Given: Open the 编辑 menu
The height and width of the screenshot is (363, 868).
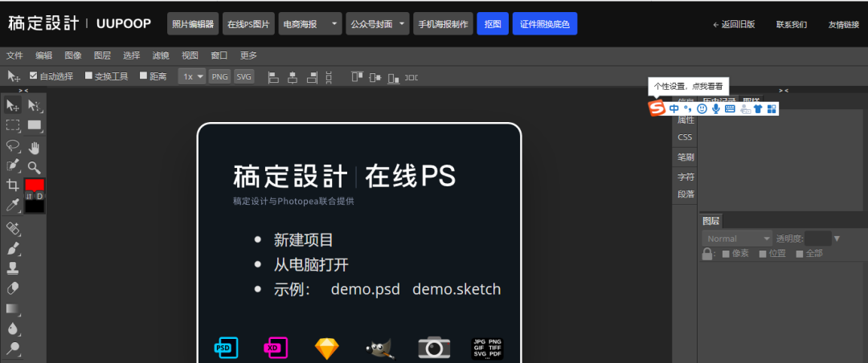Looking at the screenshot, I should point(43,55).
